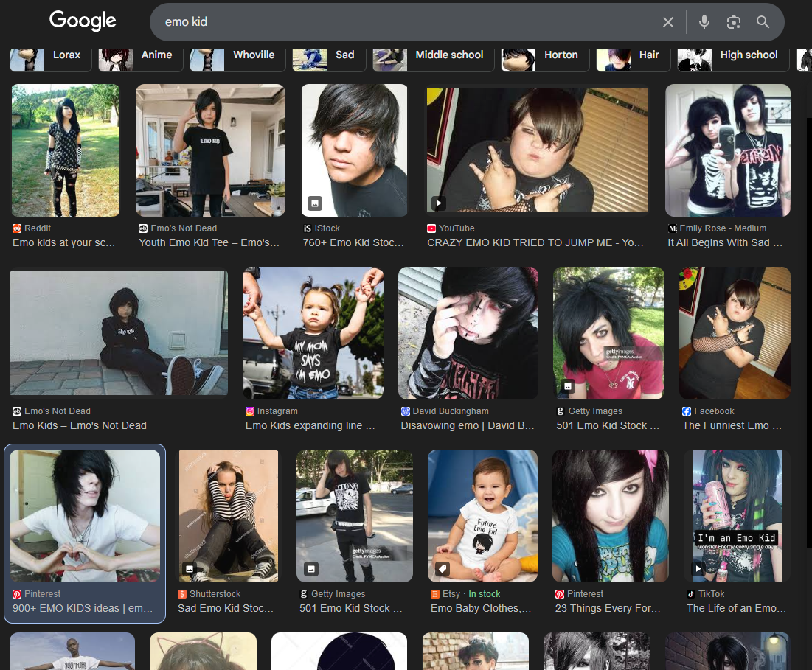Select the Hair filter chip
The width and height of the screenshot is (812, 670).
pyautogui.click(x=634, y=58)
